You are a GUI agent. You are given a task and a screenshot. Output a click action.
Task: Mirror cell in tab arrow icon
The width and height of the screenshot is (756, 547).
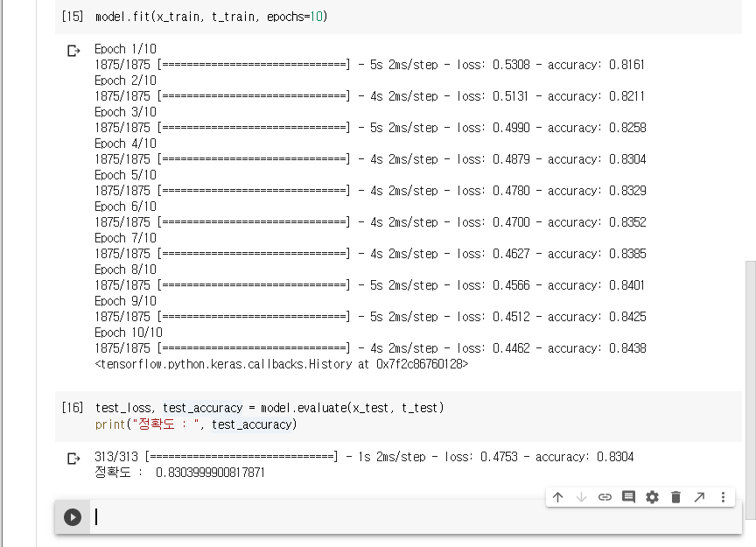coord(699,497)
